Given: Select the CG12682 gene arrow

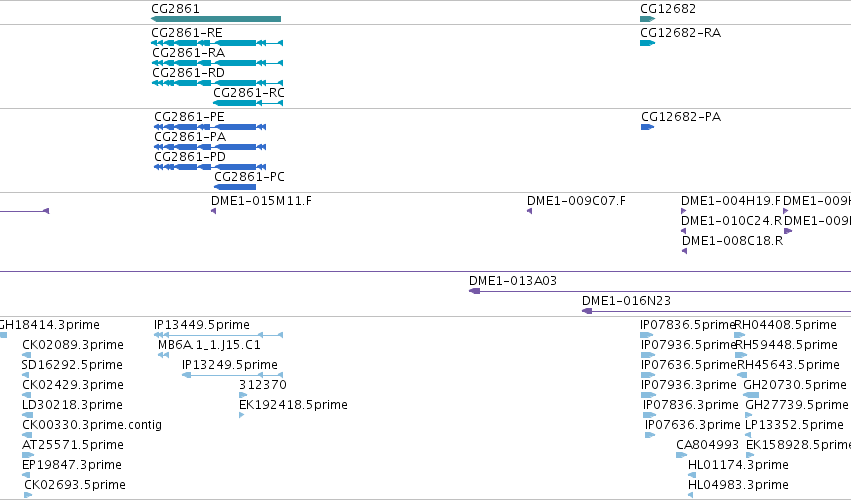Looking at the screenshot, I should [647, 19].
